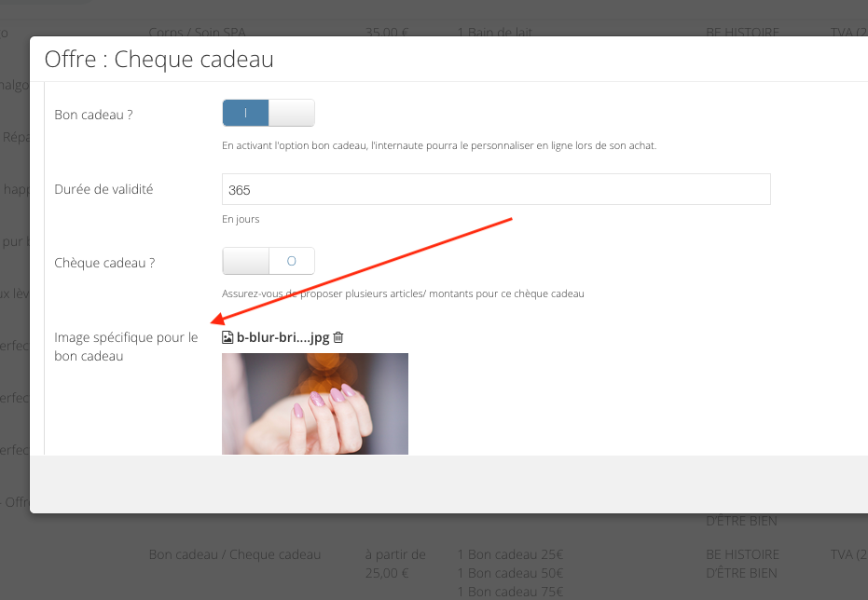Screen dimensions: 868x600
Task: Click the Durée de validité input field
Action: click(x=496, y=189)
